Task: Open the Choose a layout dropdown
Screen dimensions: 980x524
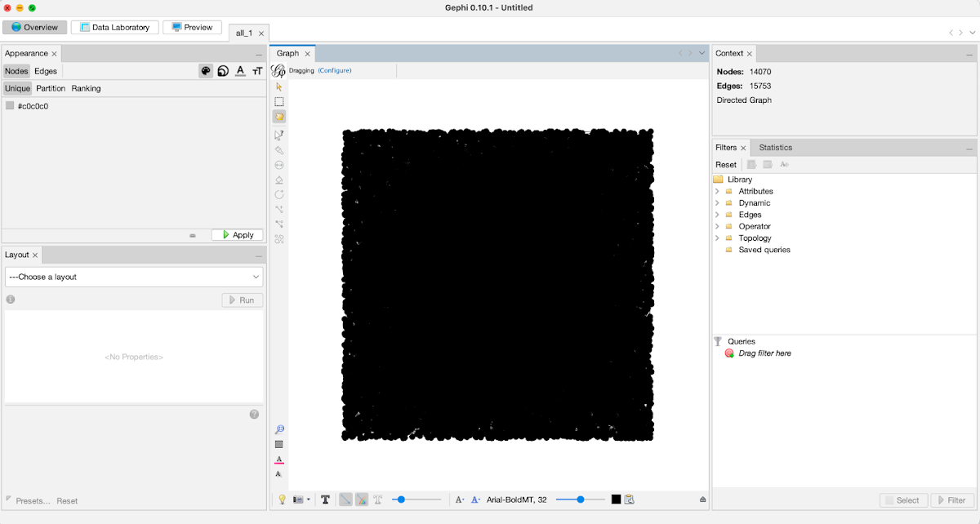Action: [x=134, y=277]
